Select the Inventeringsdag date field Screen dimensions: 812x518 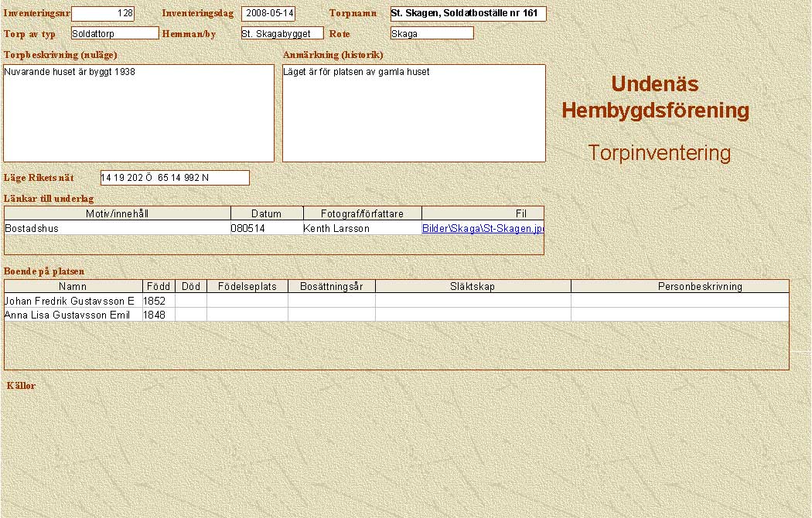(x=268, y=14)
